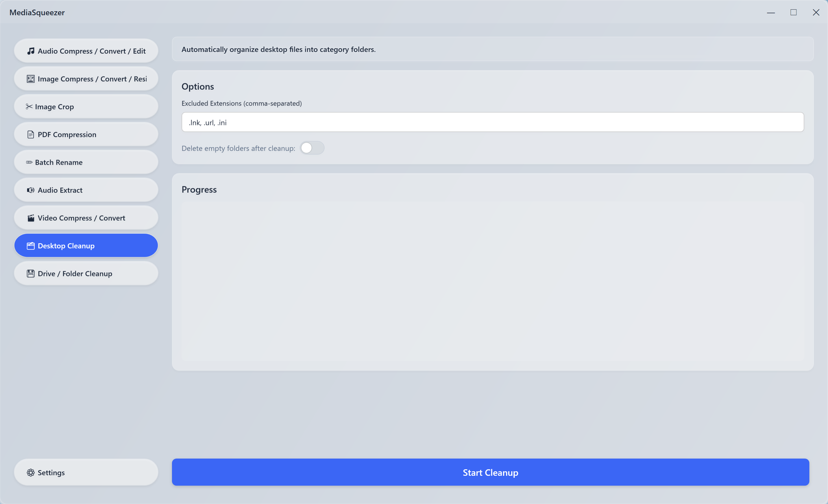
Task: Open the Audio Extract section
Action: [x=86, y=190]
